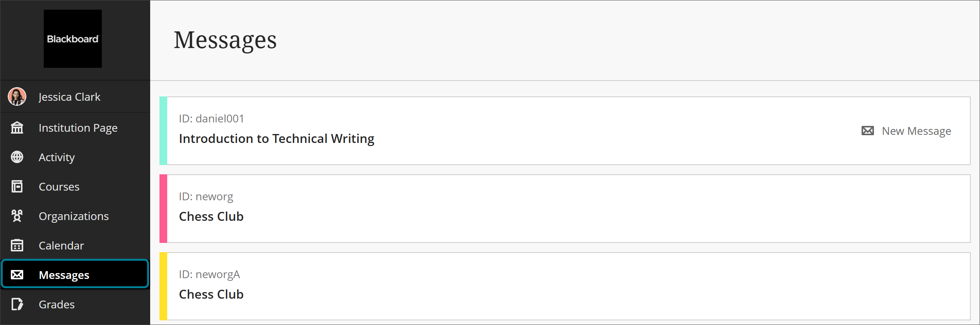Select the Institution Page icon

tap(17, 128)
